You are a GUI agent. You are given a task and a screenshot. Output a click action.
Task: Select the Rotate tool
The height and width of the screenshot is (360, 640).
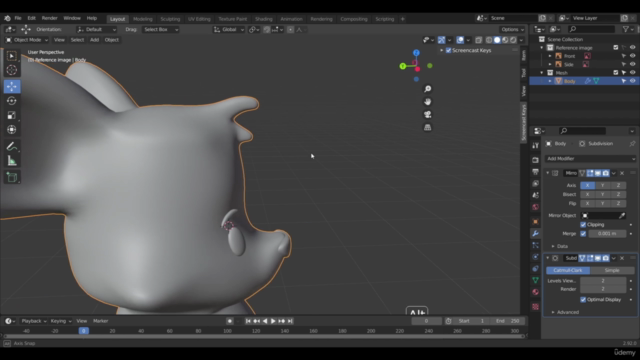point(11,101)
